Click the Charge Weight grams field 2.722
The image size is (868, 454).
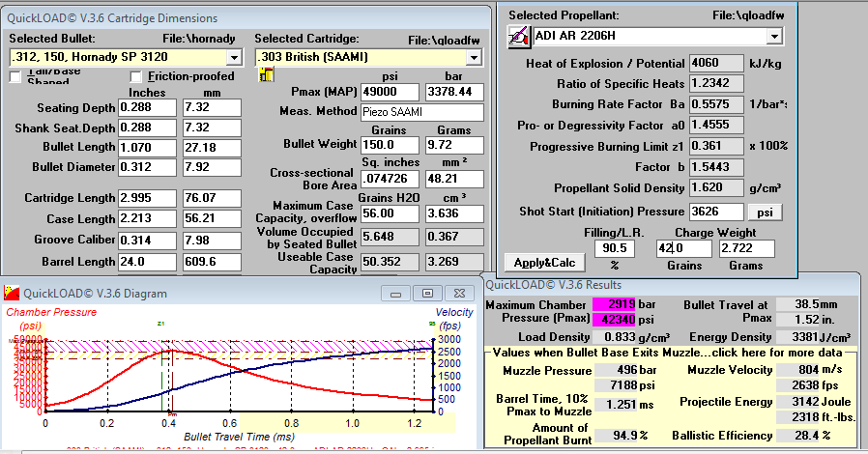pyautogui.click(x=746, y=249)
